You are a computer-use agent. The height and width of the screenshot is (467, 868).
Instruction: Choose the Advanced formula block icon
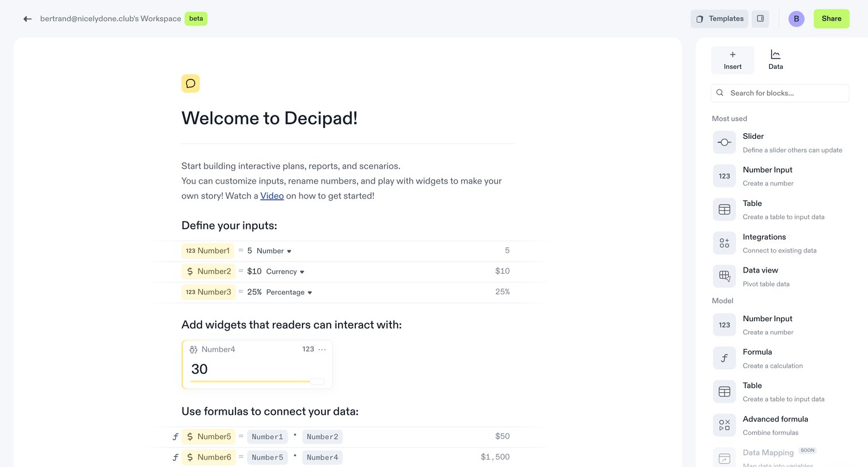point(724,425)
